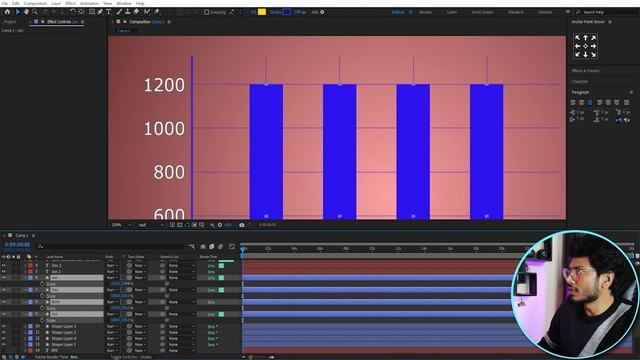Select center align text in Paragraph panel
640x360 pixels.
(x=581, y=102)
